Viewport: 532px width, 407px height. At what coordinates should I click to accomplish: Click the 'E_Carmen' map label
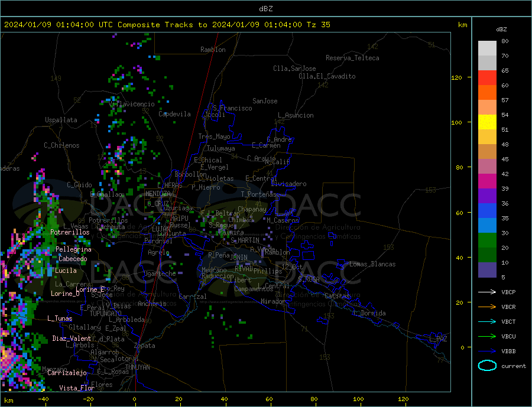(267, 145)
